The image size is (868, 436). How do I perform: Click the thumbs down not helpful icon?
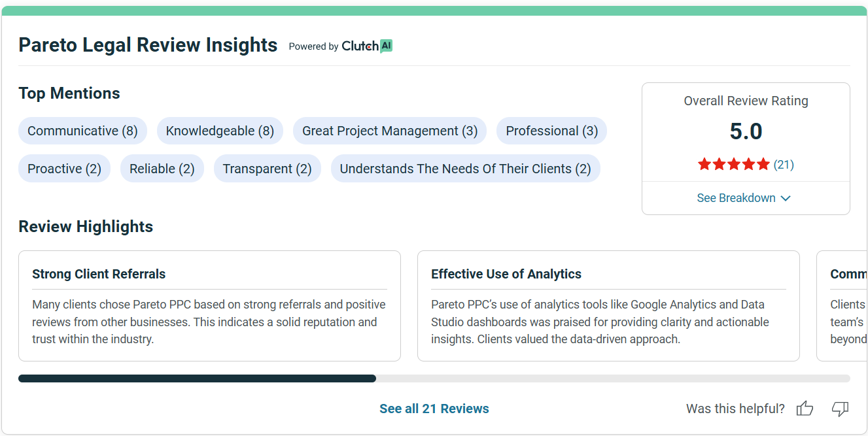[x=840, y=409]
